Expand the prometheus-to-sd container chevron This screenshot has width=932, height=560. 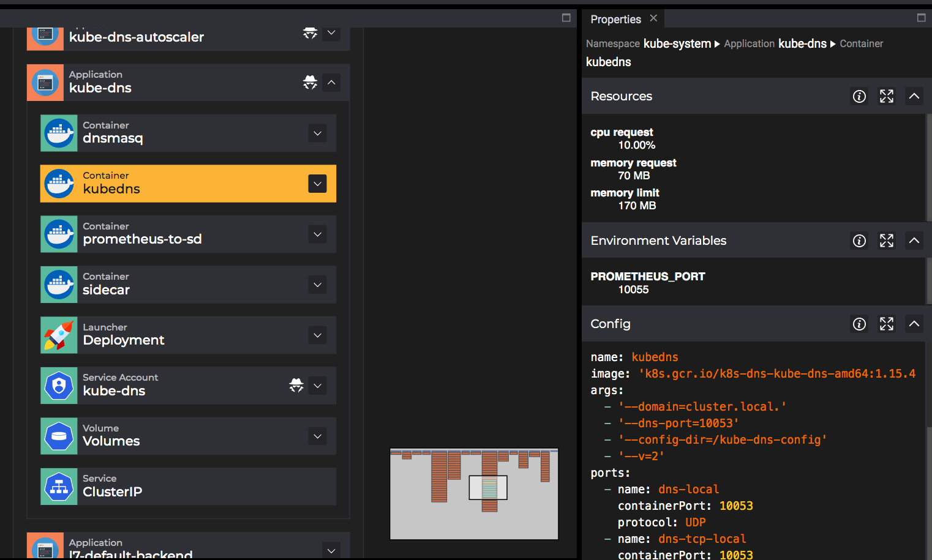point(317,234)
